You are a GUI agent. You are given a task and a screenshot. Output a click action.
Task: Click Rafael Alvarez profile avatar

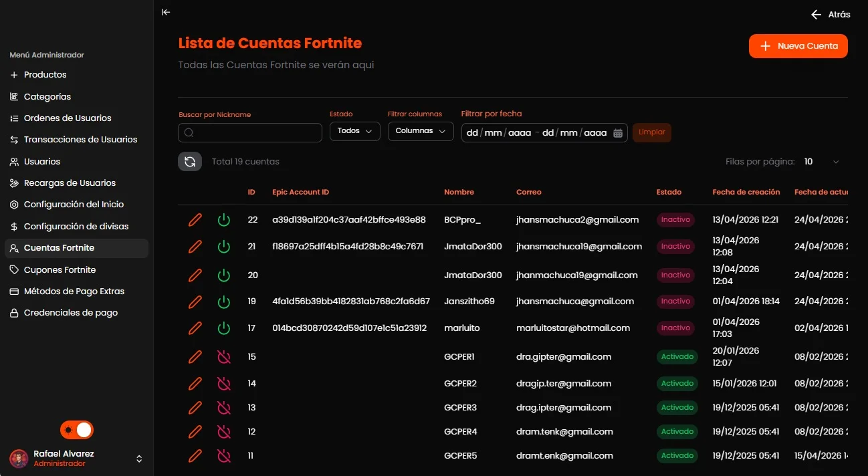pos(19,459)
